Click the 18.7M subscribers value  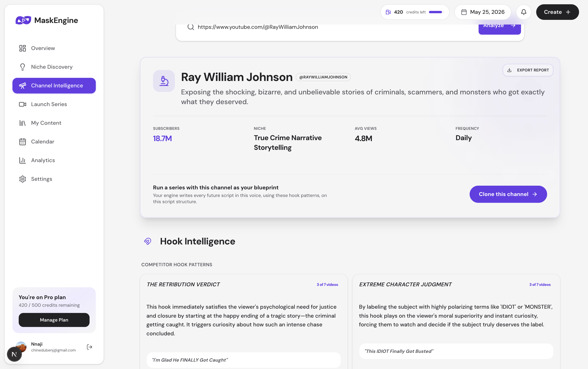(x=162, y=139)
